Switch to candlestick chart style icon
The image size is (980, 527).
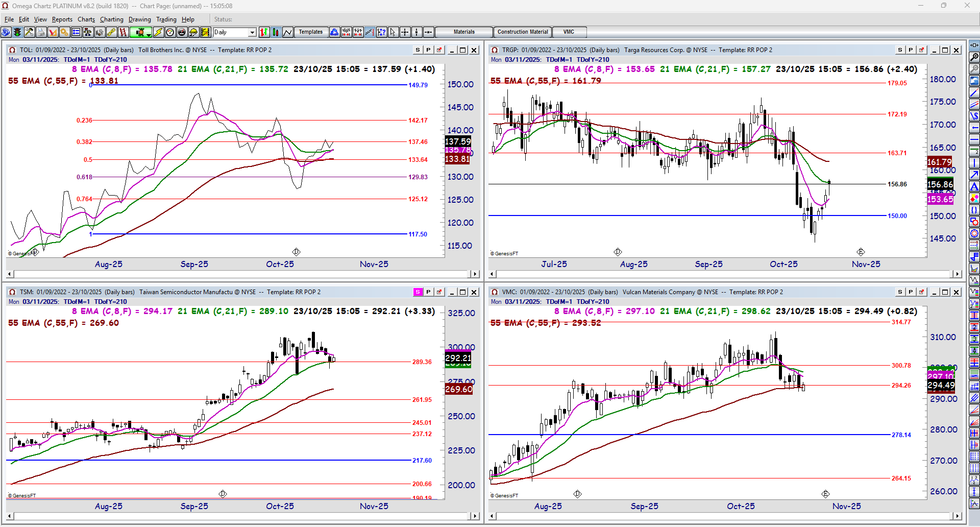276,32
